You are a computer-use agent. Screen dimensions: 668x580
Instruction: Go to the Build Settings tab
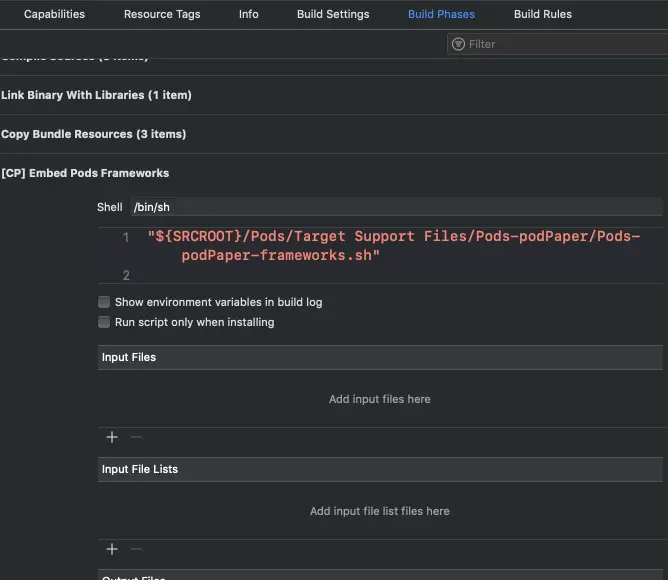pyautogui.click(x=333, y=14)
